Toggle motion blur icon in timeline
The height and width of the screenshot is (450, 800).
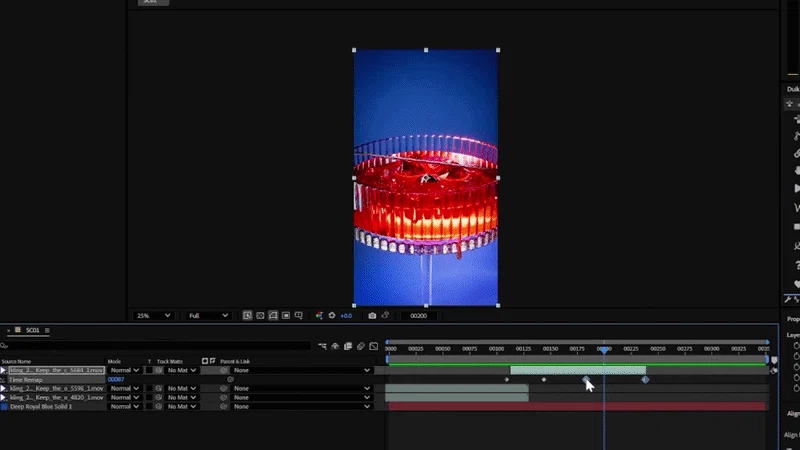[x=361, y=346]
